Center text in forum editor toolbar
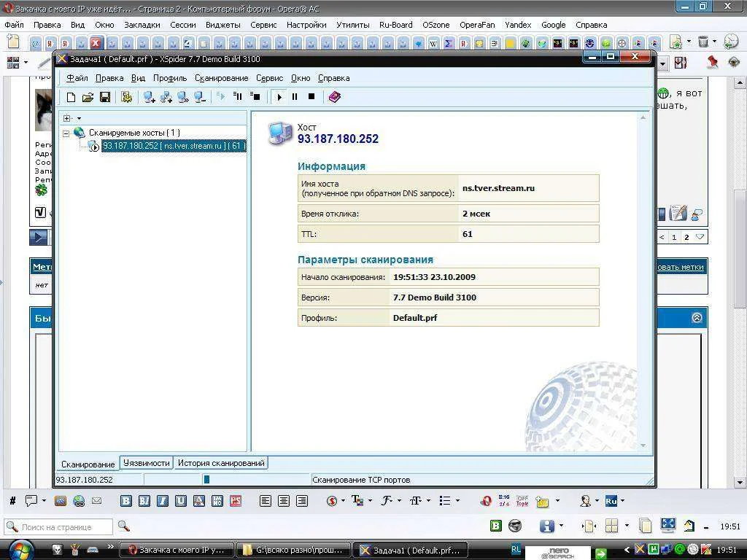The image size is (747, 560). (284, 501)
